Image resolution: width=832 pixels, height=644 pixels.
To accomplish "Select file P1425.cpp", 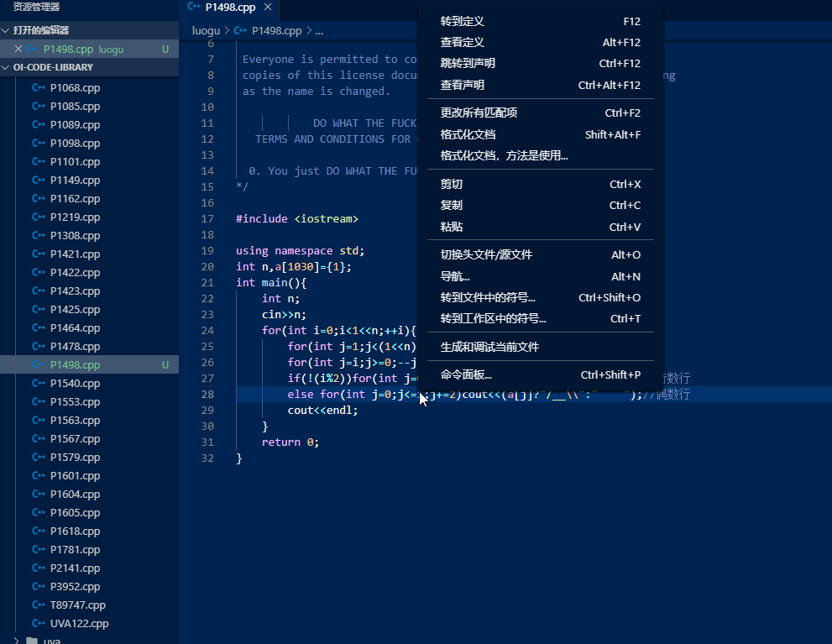I will (75, 309).
